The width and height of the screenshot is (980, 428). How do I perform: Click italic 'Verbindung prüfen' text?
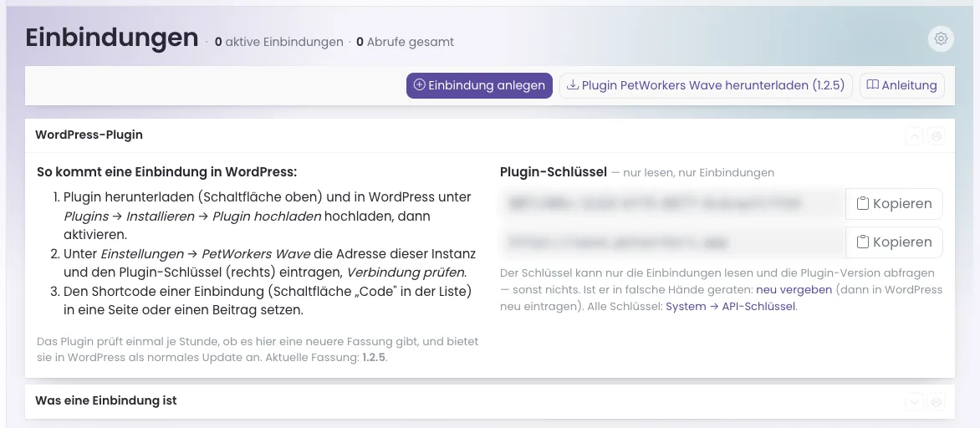coord(406,273)
